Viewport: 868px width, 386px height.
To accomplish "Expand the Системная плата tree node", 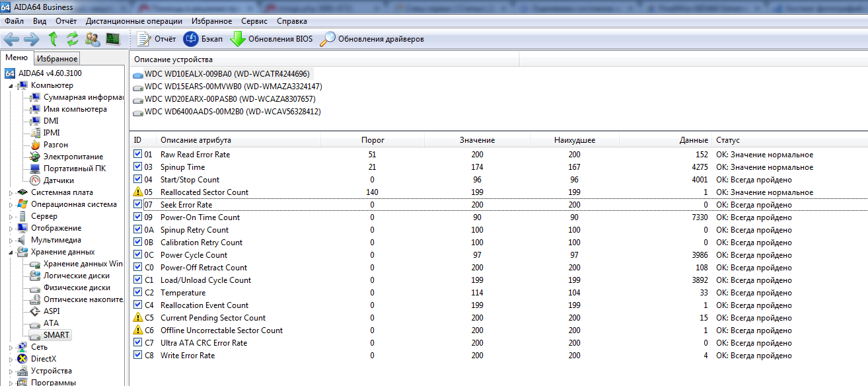I will coord(11,192).
